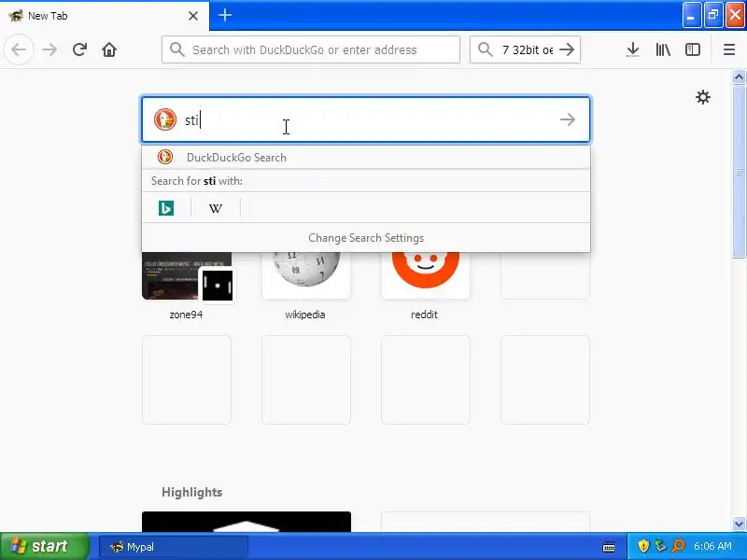Image resolution: width=747 pixels, height=560 pixels.
Task: Click the wikipedia label
Action: (x=305, y=315)
